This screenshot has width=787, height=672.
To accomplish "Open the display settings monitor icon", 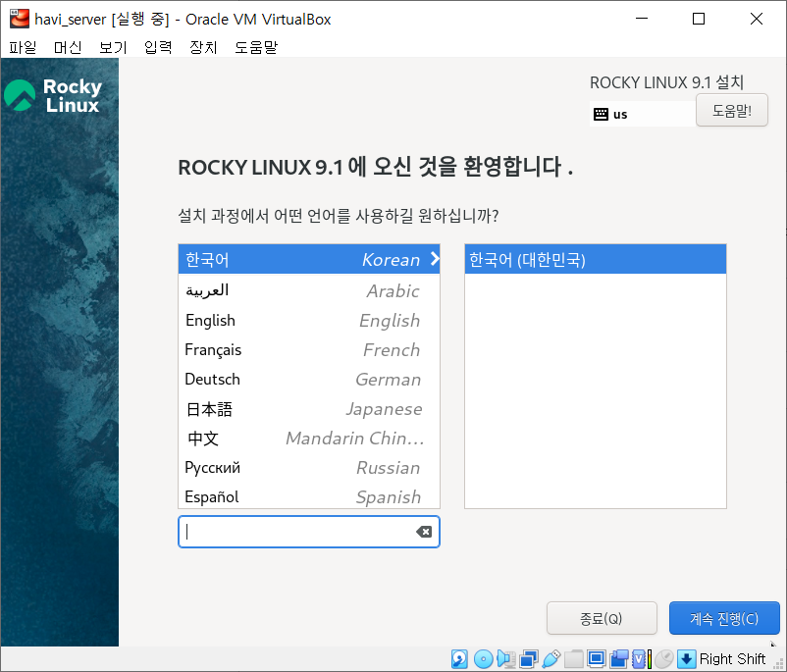I will [597, 658].
